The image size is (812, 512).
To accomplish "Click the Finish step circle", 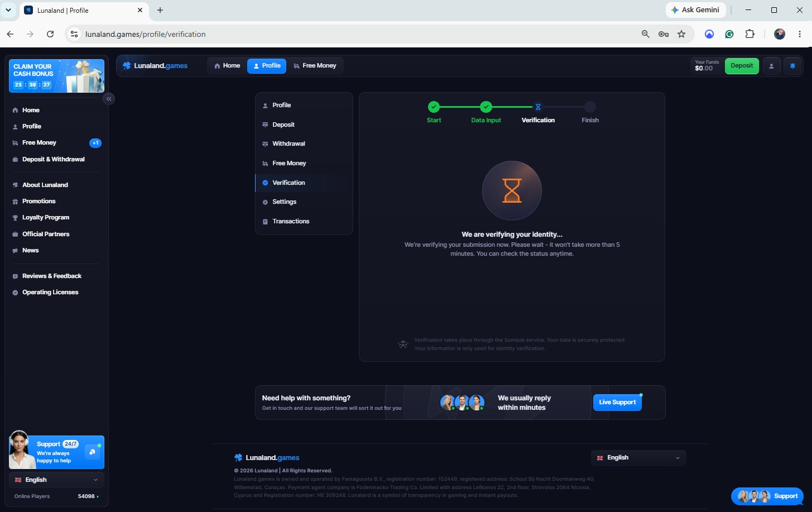I will coord(590,107).
